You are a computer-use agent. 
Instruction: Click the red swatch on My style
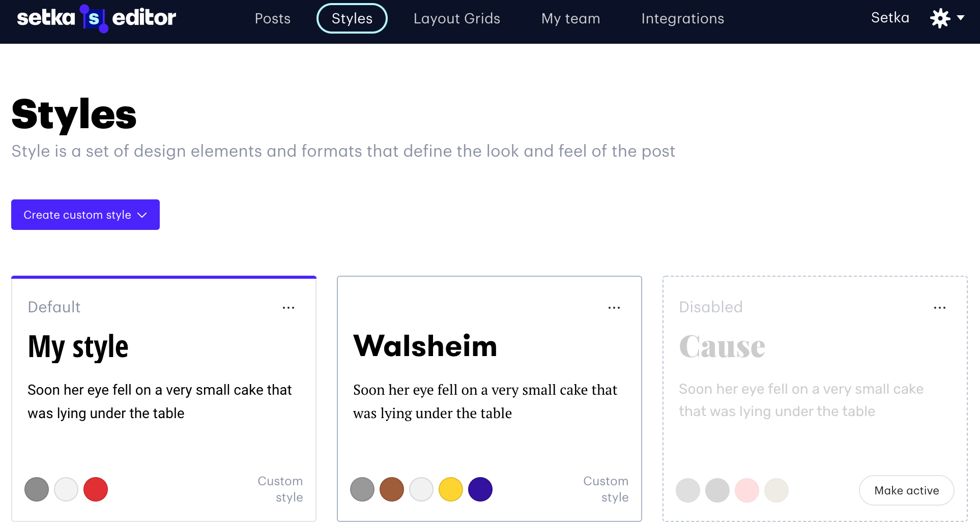point(96,489)
